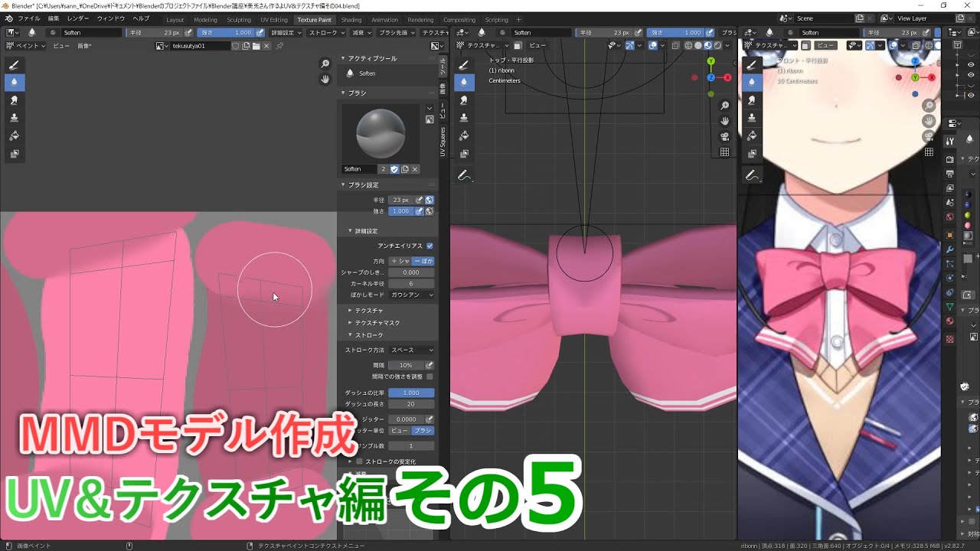Select Annotate tool in top-view 3D viewport
This screenshot has height=551, width=980.
click(463, 176)
